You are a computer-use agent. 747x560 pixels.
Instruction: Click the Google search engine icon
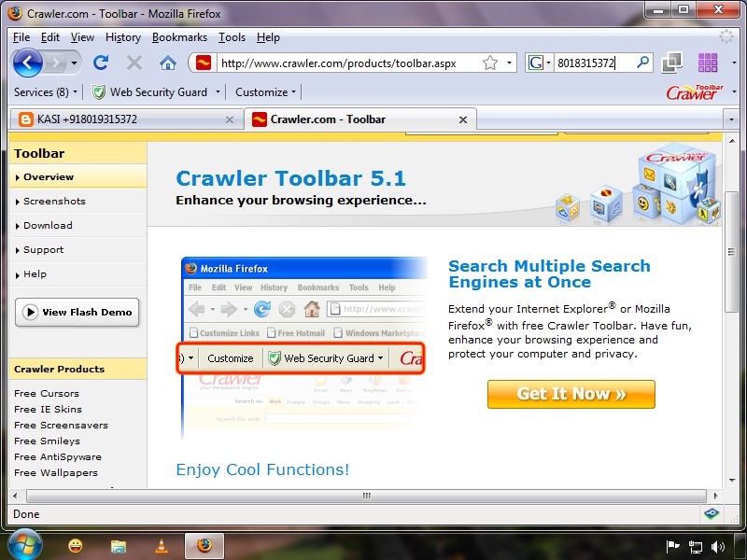(535, 63)
